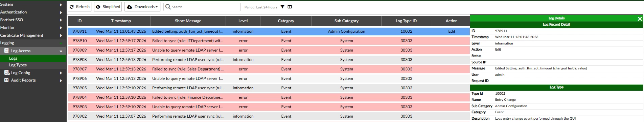Close the Log Details panel

point(640,19)
